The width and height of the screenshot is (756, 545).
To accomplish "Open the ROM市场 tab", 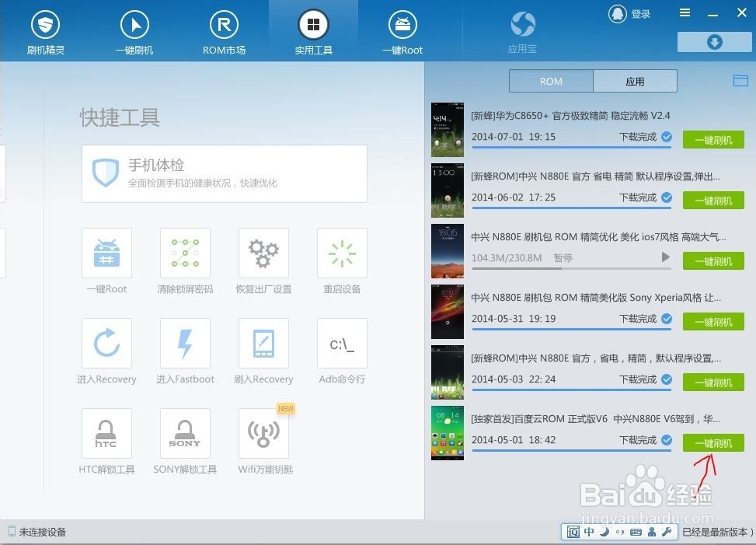I will click(x=225, y=32).
